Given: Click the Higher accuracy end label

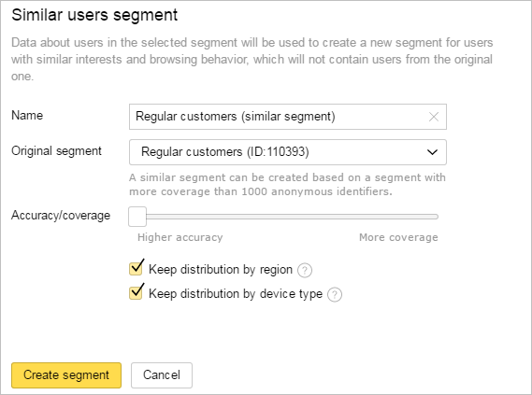Looking at the screenshot, I should pos(180,237).
